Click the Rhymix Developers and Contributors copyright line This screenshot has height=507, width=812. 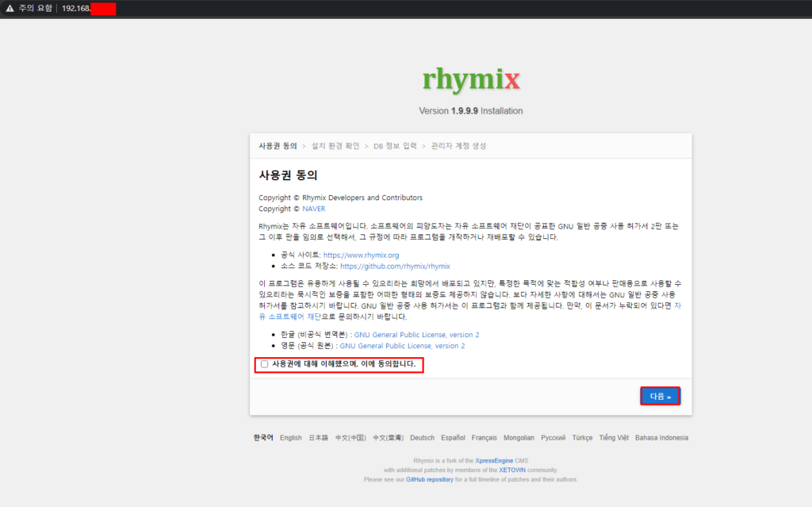click(340, 198)
